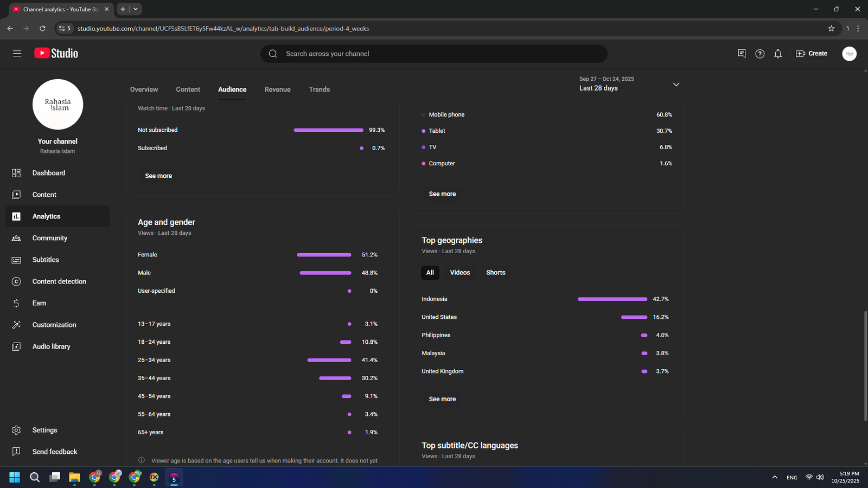Switch to the Revenue analytics tab
The width and height of the screenshot is (868, 488).
[x=277, y=89]
